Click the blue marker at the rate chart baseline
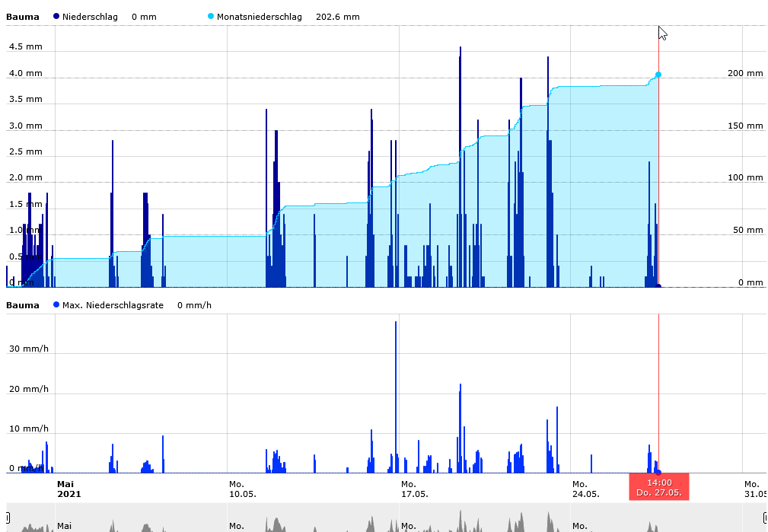Image resolution: width=768 pixels, height=532 pixels. pyautogui.click(x=658, y=473)
